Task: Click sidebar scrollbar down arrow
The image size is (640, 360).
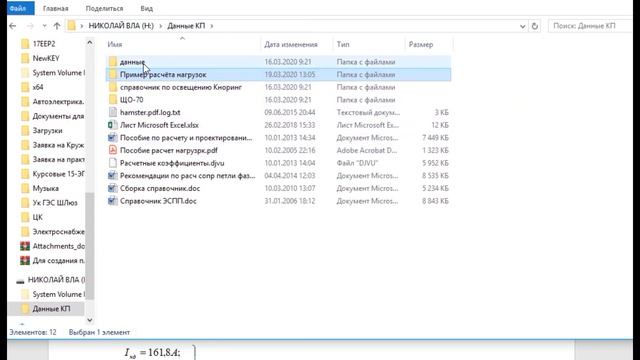Action: point(90,320)
